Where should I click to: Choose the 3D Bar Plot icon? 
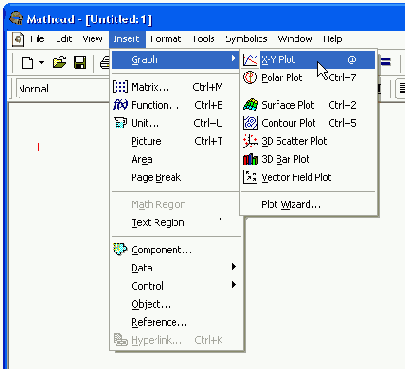click(250, 159)
